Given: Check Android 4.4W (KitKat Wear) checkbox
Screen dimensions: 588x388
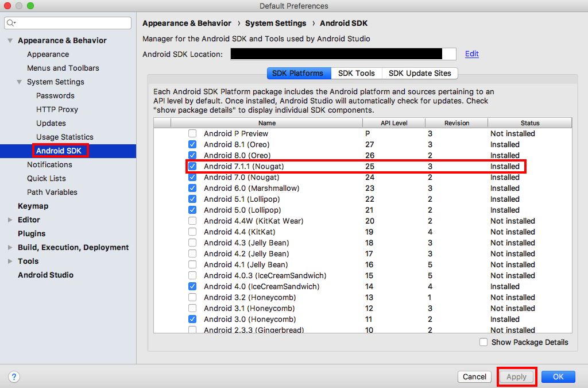Looking at the screenshot, I should click(x=192, y=221).
